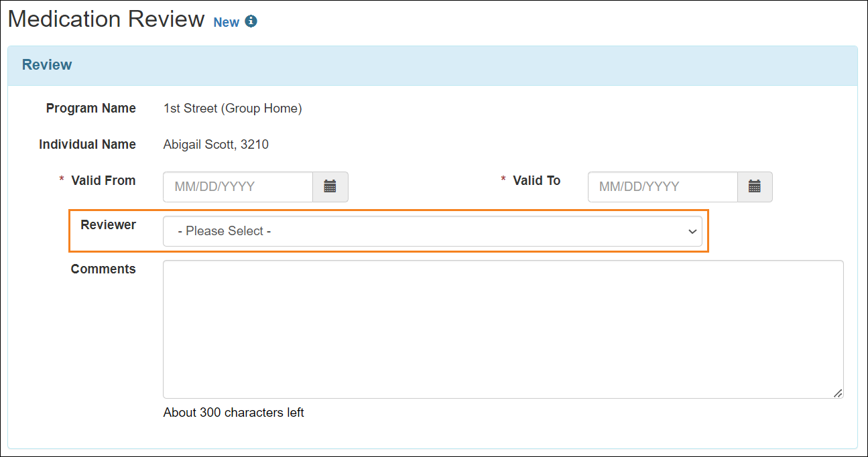Screen dimensions: 868x457
Task: Click the Program Name label
Action: [x=91, y=109]
